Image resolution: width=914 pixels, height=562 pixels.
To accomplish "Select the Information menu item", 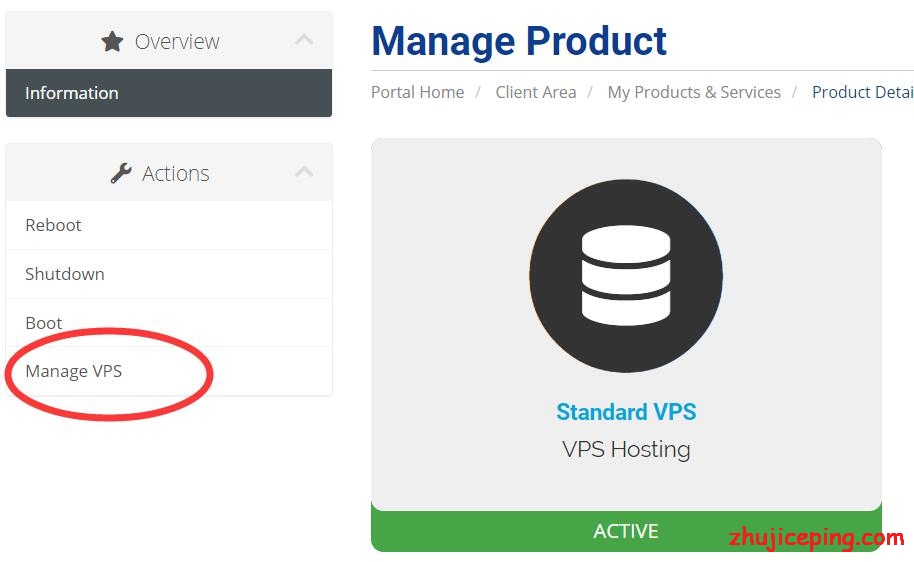I will point(169,93).
